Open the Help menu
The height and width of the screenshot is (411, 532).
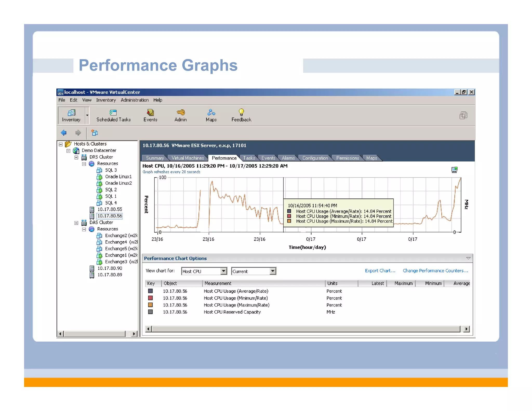point(158,100)
